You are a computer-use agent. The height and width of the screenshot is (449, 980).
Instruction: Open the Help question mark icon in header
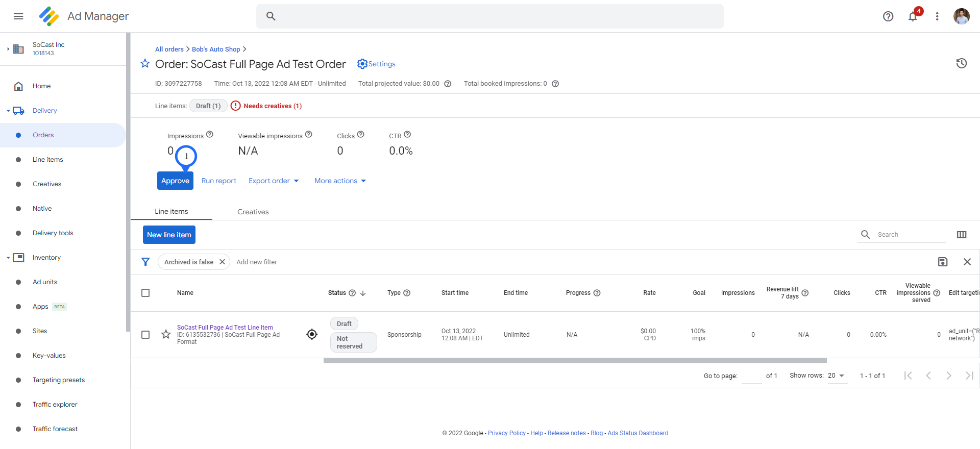click(888, 16)
